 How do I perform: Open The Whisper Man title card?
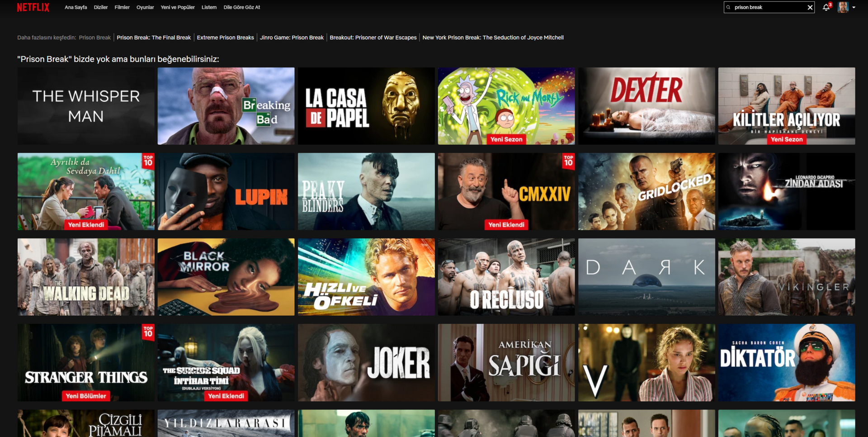pyautogui.click(x=86, y=106)
